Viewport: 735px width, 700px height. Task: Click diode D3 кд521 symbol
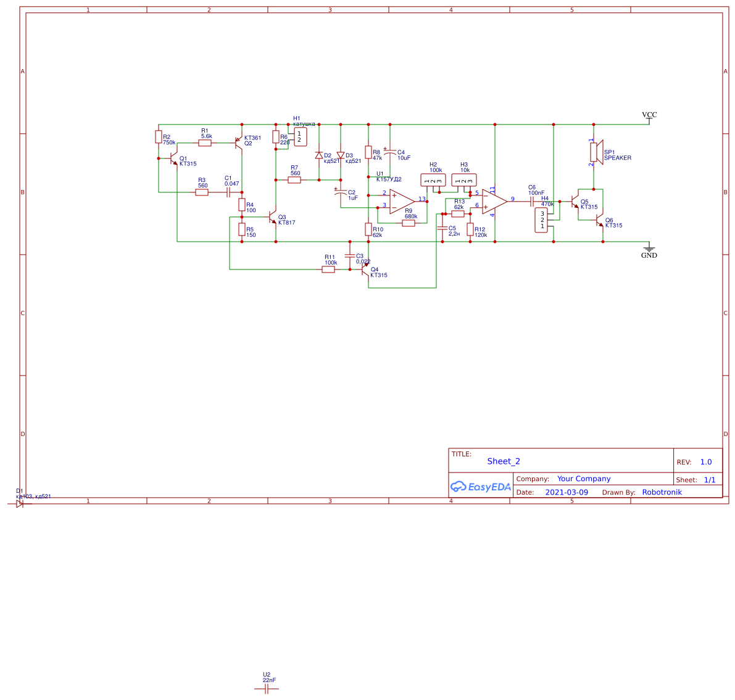[341, 154]
